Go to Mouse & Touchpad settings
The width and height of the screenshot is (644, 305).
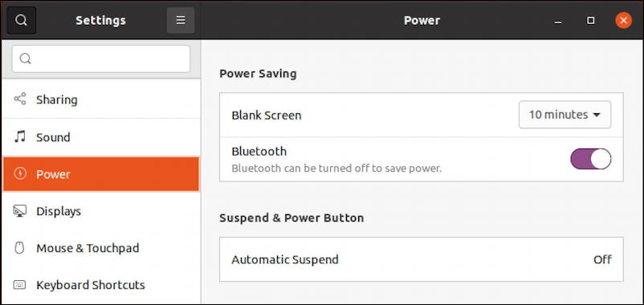[x=101, y=248]
